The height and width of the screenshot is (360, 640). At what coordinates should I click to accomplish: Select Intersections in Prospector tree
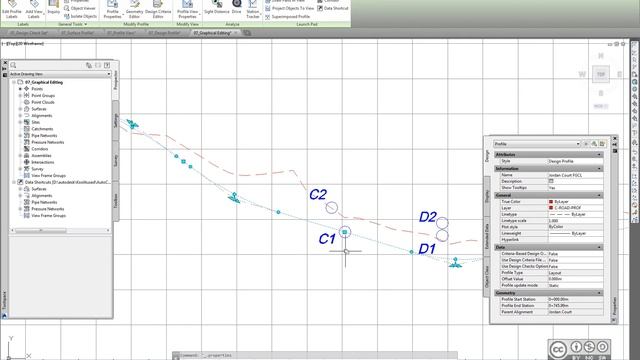pyautogui.click(x=42, y=162)
